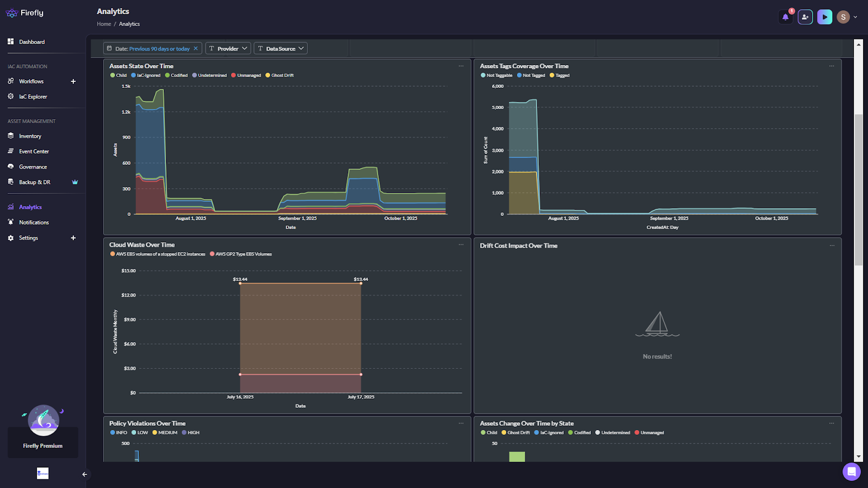This screenshot has width=868, height=488.
Task: Click Firefly Premium badge
Action: [43, 442]
